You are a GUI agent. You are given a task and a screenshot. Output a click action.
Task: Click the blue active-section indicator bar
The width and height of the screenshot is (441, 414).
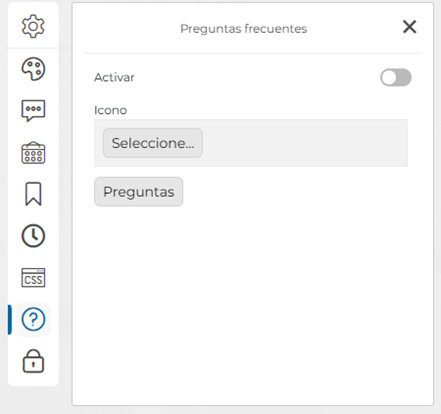pyautogui.click(x=10, y=319)
